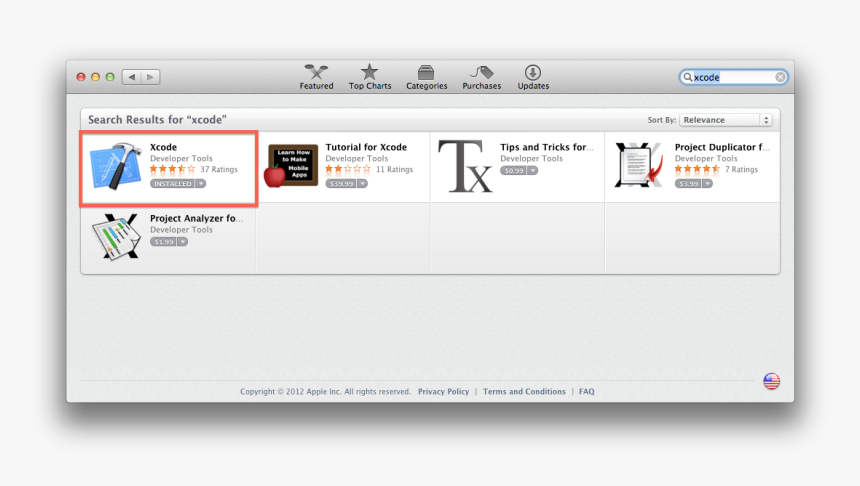The width and height of the screenshot is (860, 486).
Task: Click Project Duplicator's star rating
Action: click(x=697, y=169)
